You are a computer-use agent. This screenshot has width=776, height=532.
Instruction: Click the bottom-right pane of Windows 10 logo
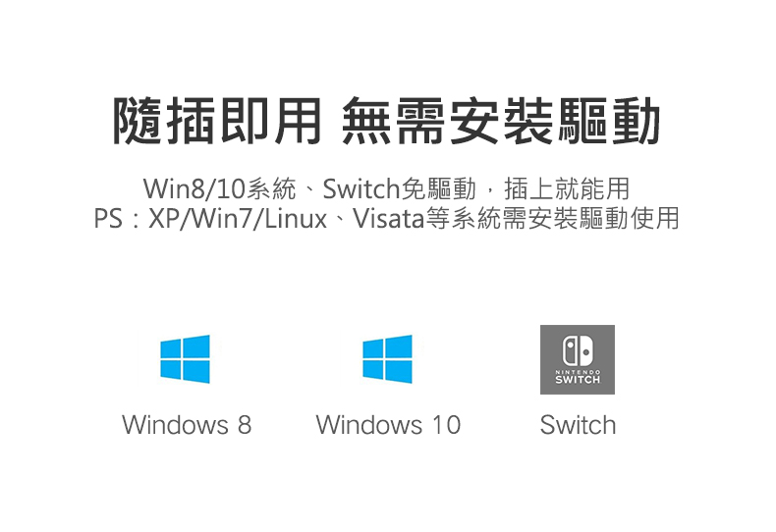tap(399, 372)
